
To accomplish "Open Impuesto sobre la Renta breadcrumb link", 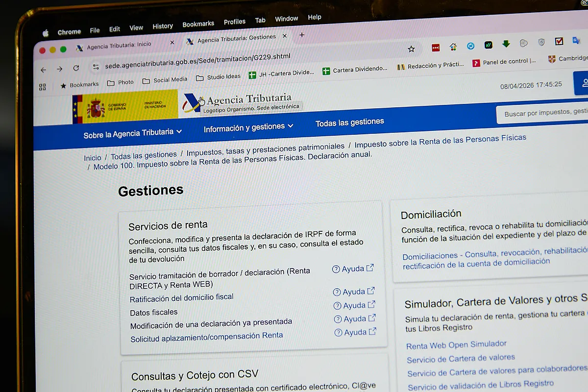I will (x=441, y=142).
